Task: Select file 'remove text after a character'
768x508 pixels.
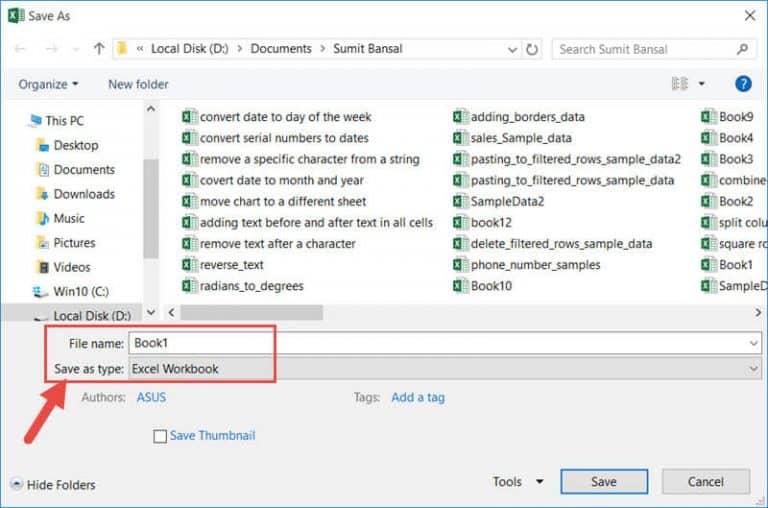Action: pyautogui.click(x=269, y=243)
